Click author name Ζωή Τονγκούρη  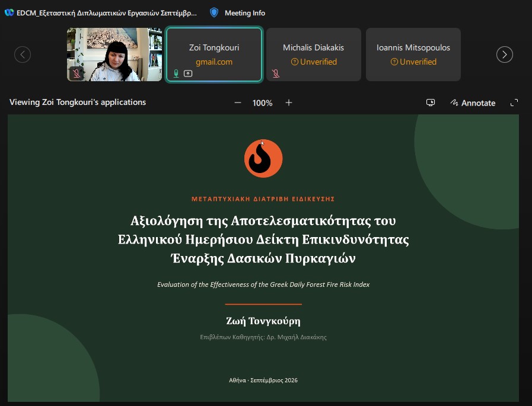point(263,321)
